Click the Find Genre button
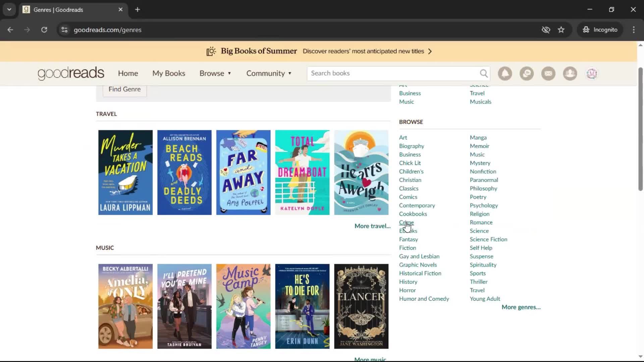This screenshot has width=644, height=362. [x=124, y=89]
